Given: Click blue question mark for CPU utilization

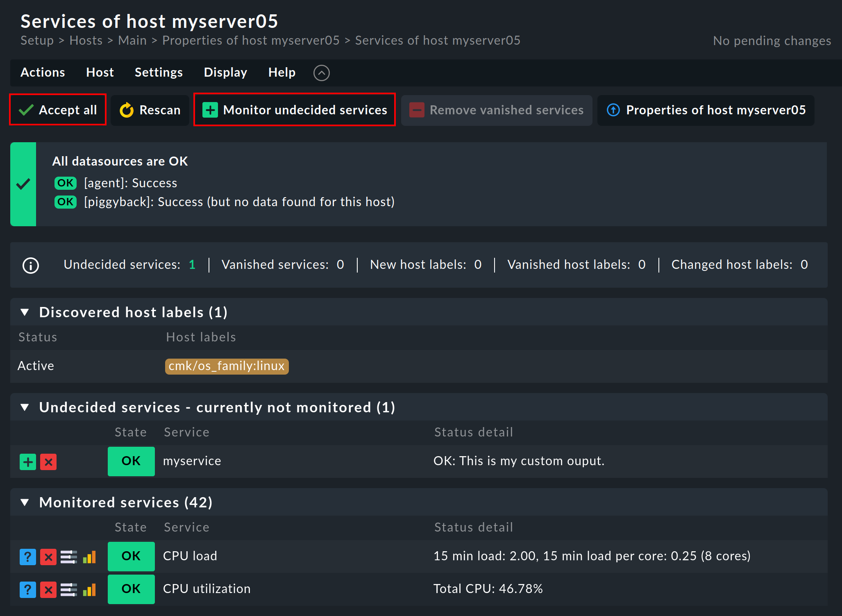Looking at the screenshot, I should click(x=28, y=590).
